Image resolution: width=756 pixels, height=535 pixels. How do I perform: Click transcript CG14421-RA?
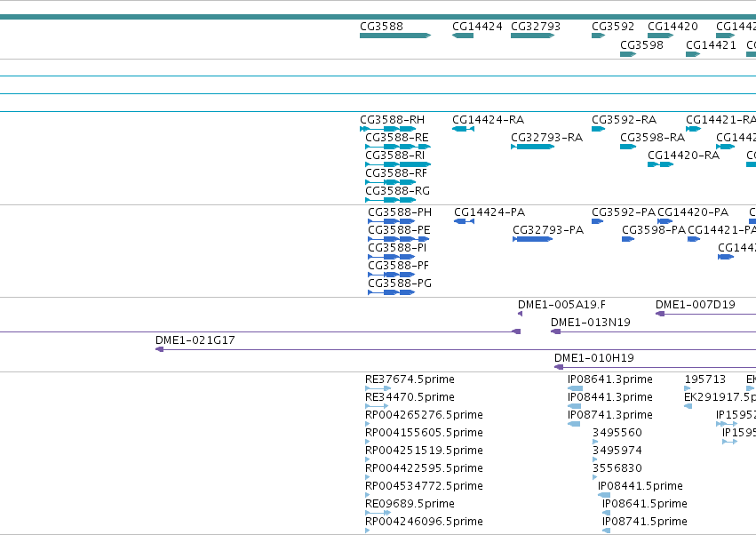point(693,129)
